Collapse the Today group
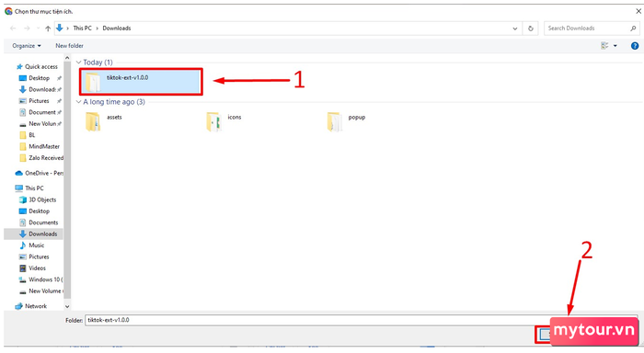644x353 pixels. [x=79, y=63]
